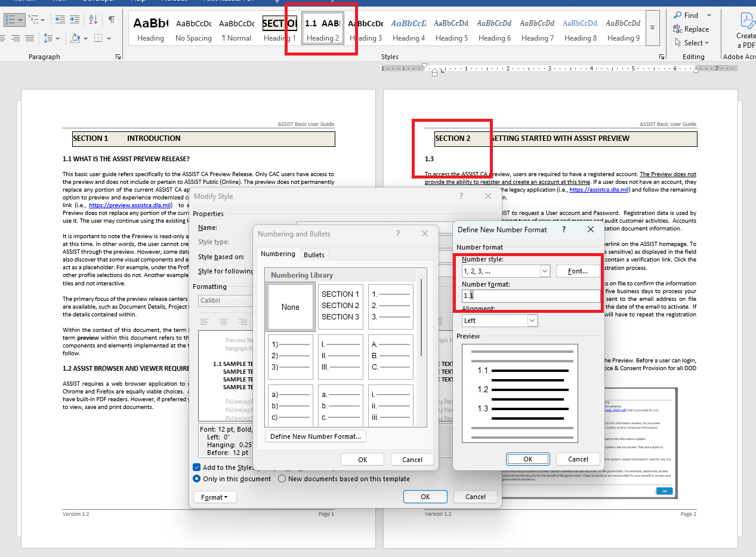Select the Heading 2 style in ribbon
The image size is (756, 557).
pos(323,29)
